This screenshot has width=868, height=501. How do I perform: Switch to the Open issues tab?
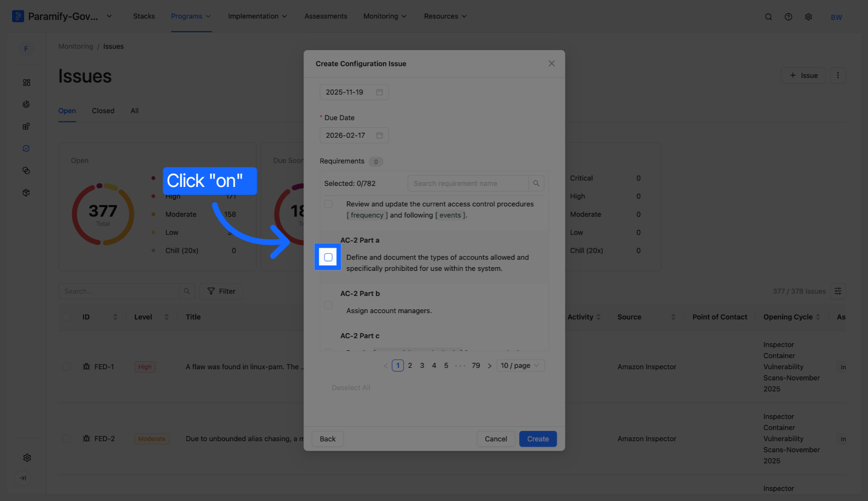pyautogui.click(x=67, y=111)
